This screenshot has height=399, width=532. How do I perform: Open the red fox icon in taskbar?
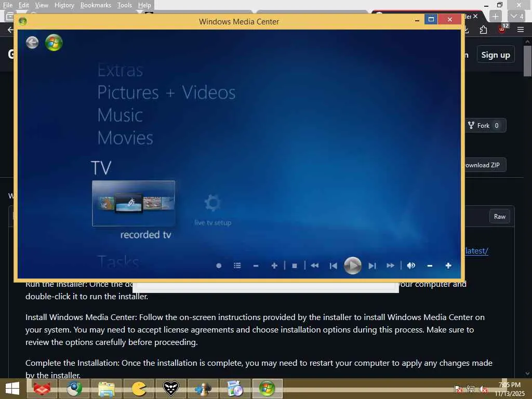42,389
